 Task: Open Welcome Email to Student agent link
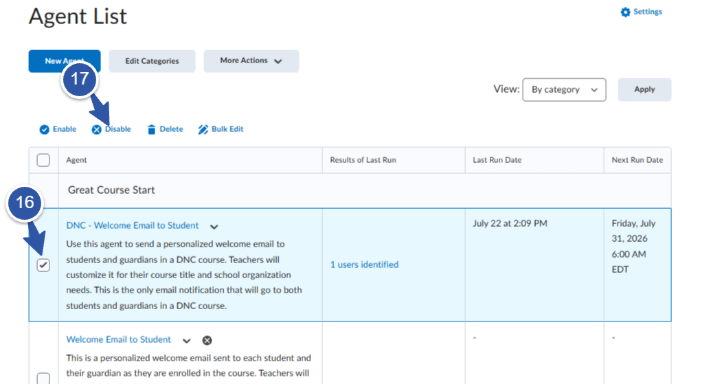click(118, 339)
